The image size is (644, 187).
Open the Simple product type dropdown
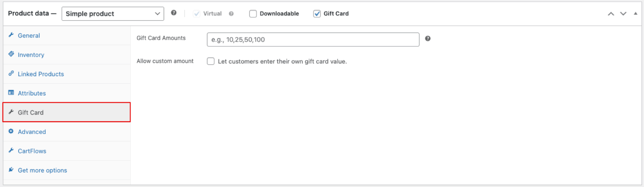(113, 14)
